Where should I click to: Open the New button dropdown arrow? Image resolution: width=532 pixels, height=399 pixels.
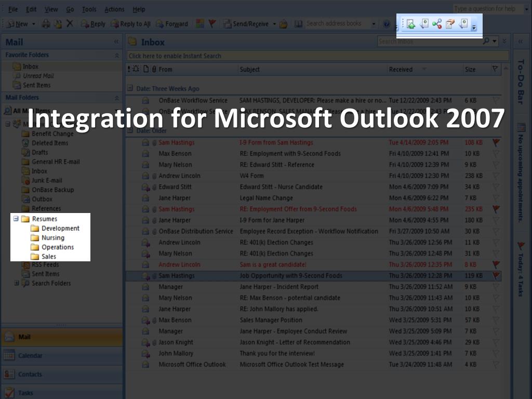34,24
